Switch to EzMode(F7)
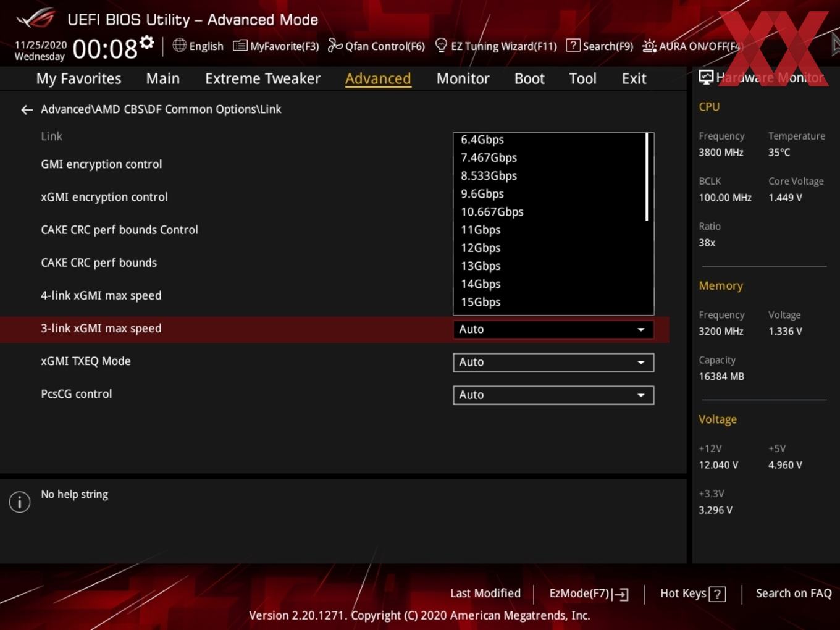This screenshot has height=630, width=840. click(x=589, y=594)
